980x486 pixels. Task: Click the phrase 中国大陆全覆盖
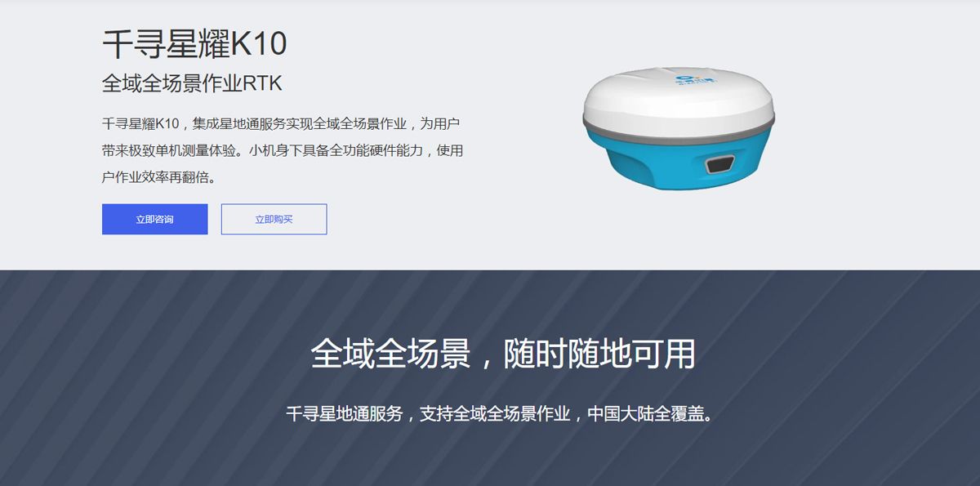645,413
